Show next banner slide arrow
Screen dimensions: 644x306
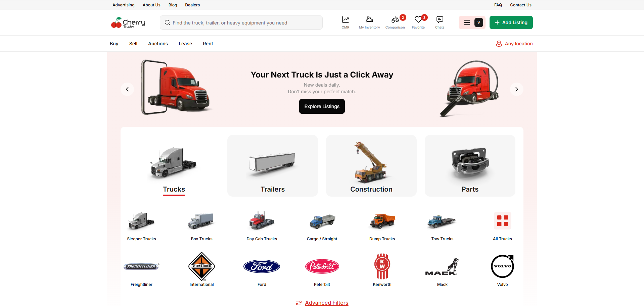tap(516, 89)
